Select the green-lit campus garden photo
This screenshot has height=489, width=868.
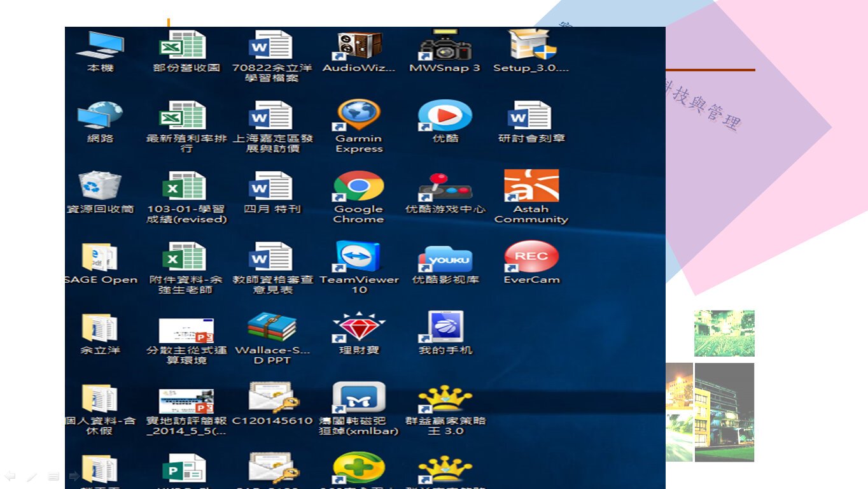click(724, 333)
